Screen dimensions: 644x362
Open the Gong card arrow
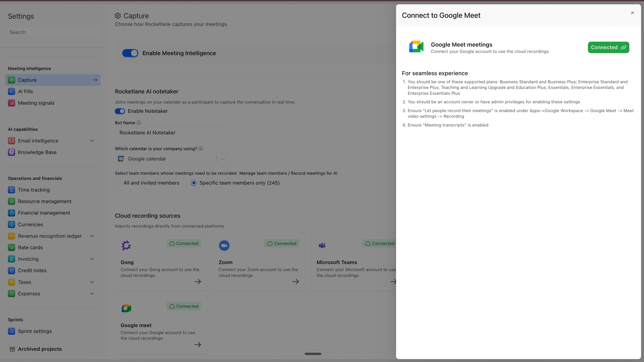coord(197,282)
